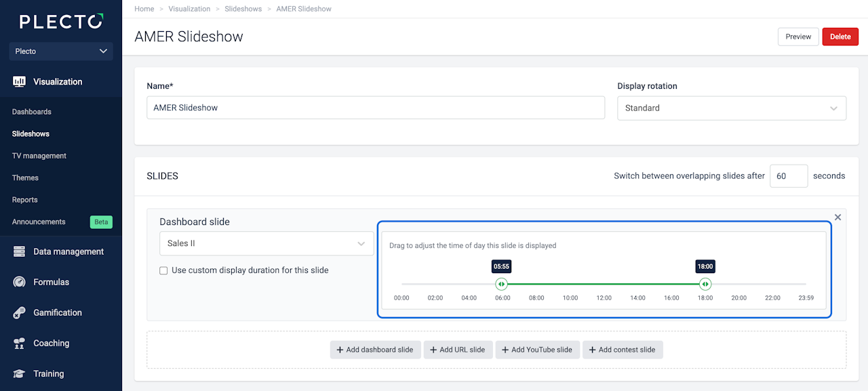868x391 pixels.
Task: Enable custom display duration checkbox
Action: (x=163, y=270)
